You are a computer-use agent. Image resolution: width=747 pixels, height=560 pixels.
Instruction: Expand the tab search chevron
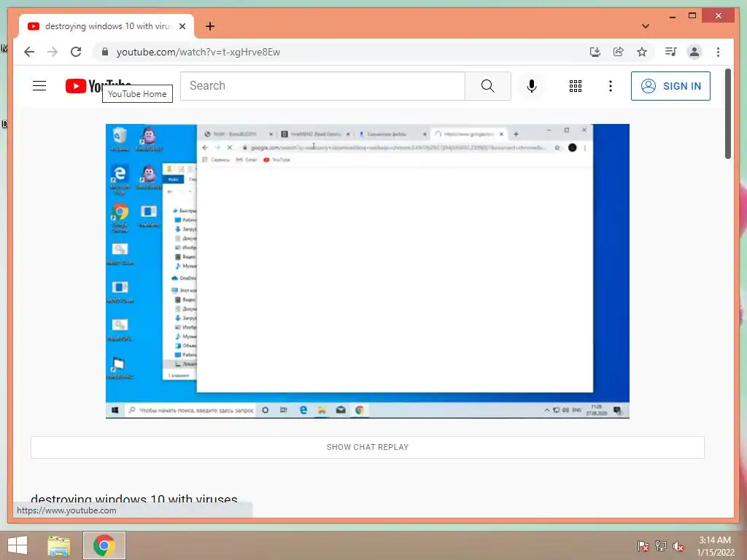coord(645,26)
